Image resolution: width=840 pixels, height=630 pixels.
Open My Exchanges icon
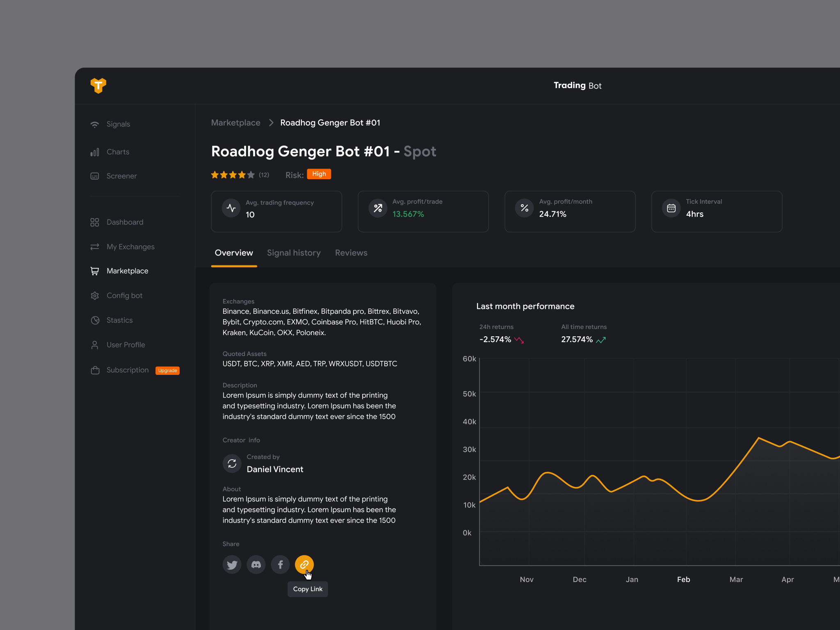point(95,246)
